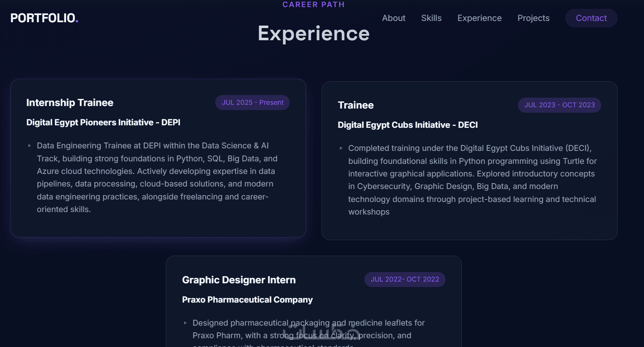This screenshot has width=644, height=347.
Task: Click the Graphic Designer Intern title
Action: point(239,280)
